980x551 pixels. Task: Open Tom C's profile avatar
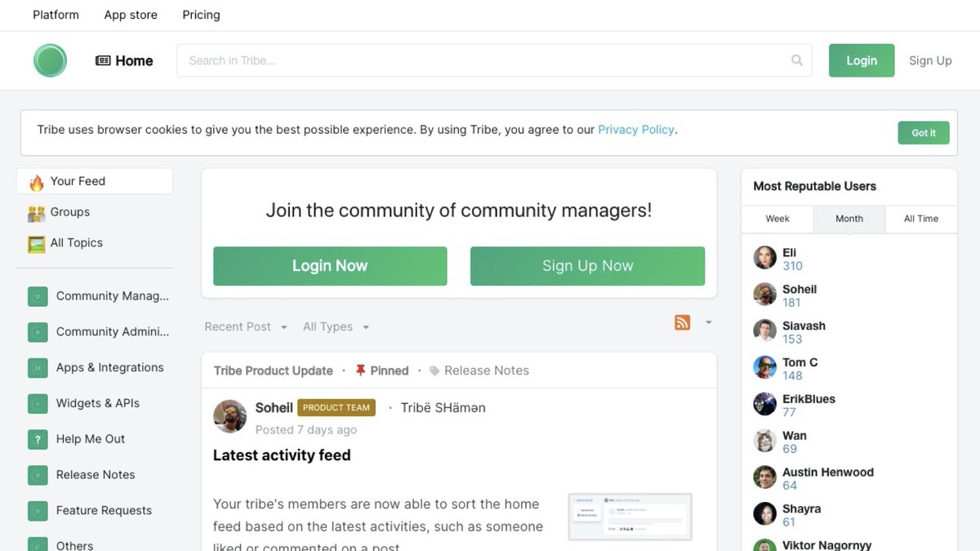[x=764, y=367]
